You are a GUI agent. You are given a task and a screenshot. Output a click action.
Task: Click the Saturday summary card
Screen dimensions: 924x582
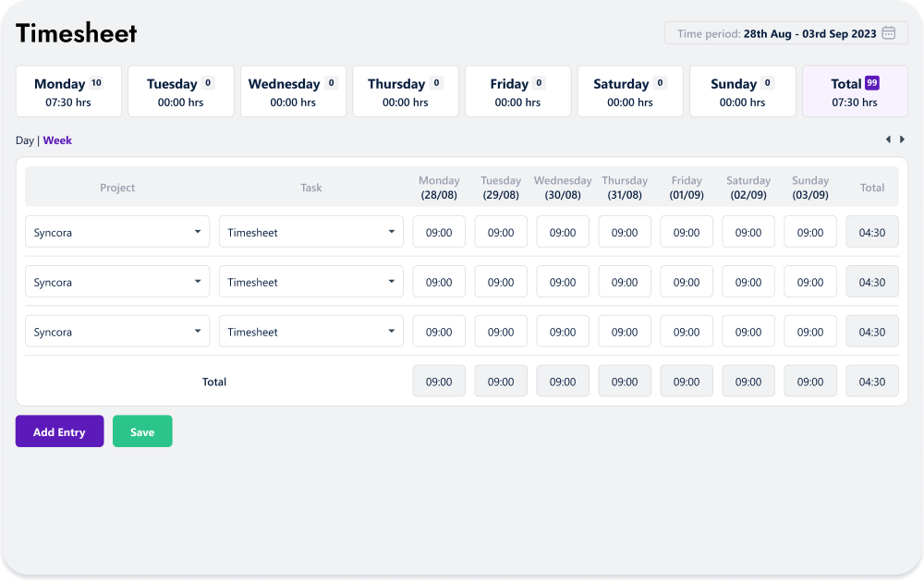pyautogui.click(x=630, y=91)
